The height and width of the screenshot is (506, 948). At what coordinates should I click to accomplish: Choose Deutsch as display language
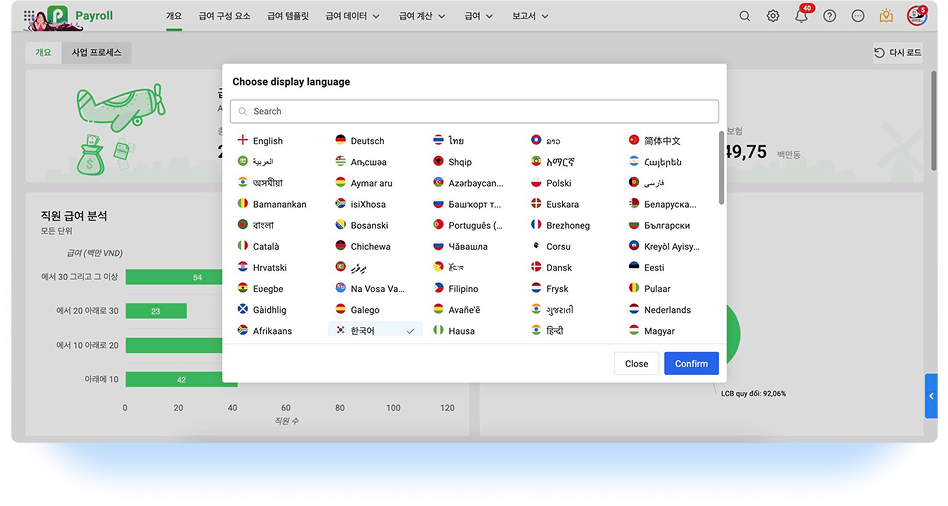[x=367, y=141]
